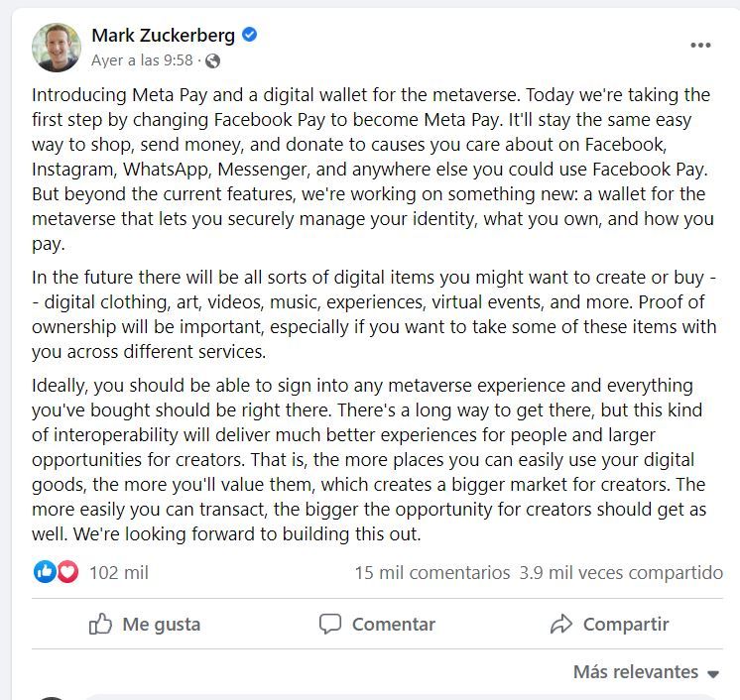This screenshot has width=740, height=700.
Task: Open the 15 mil comentarios link
Action: (x=432, y=573)
